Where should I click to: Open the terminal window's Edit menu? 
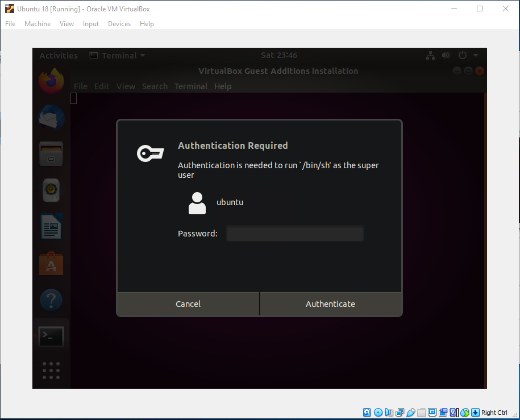[102, 86]
